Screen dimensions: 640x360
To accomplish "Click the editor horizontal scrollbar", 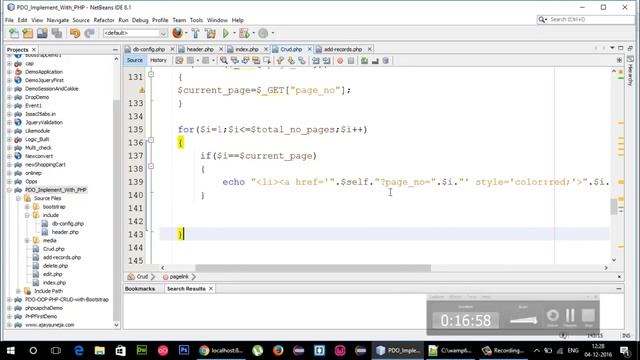I will [313, 268].
